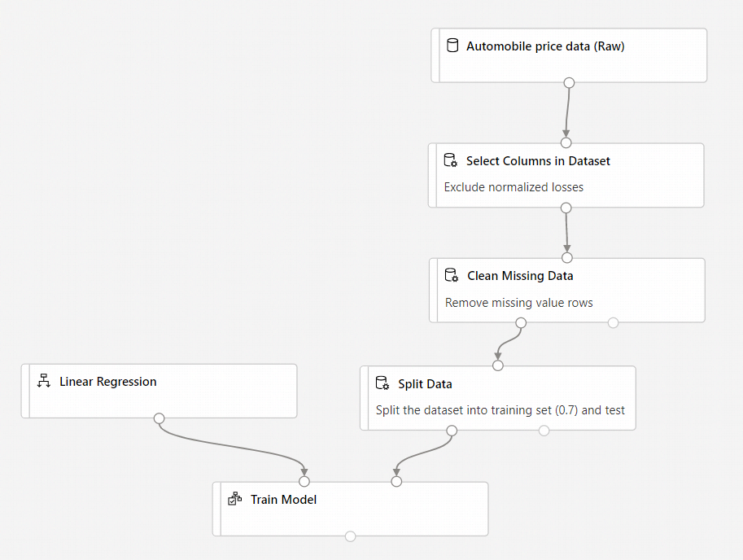Click the Linear Regression algorithm icon

click(x=45, y=381)
